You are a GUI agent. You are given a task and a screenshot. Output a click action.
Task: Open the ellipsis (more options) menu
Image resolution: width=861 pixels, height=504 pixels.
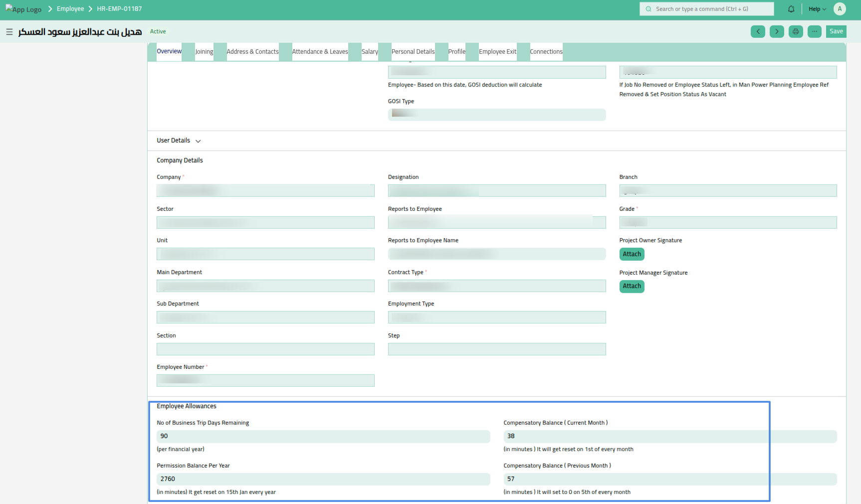click(815, 31)
